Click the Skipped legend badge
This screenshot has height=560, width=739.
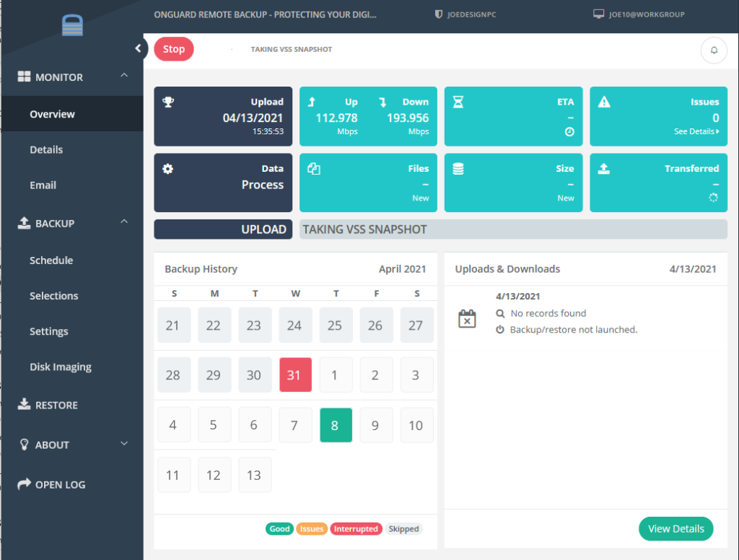coord(404,529)
